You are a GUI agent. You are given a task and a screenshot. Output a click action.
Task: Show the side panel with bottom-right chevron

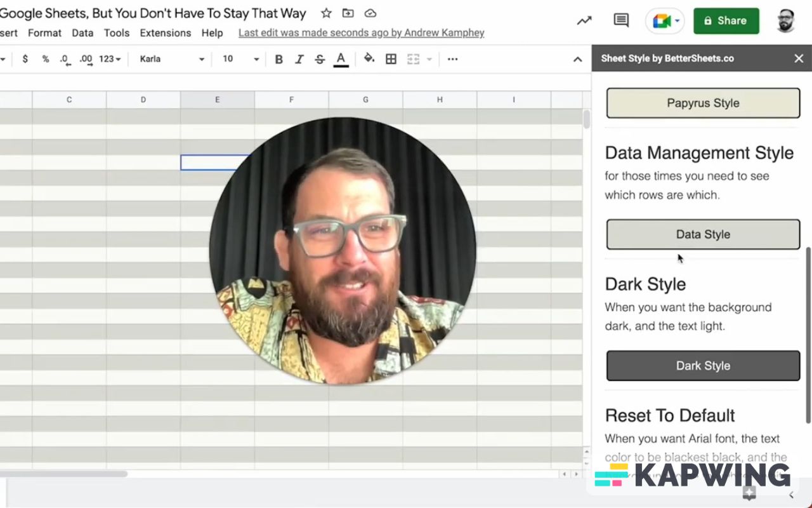point(791,495)
